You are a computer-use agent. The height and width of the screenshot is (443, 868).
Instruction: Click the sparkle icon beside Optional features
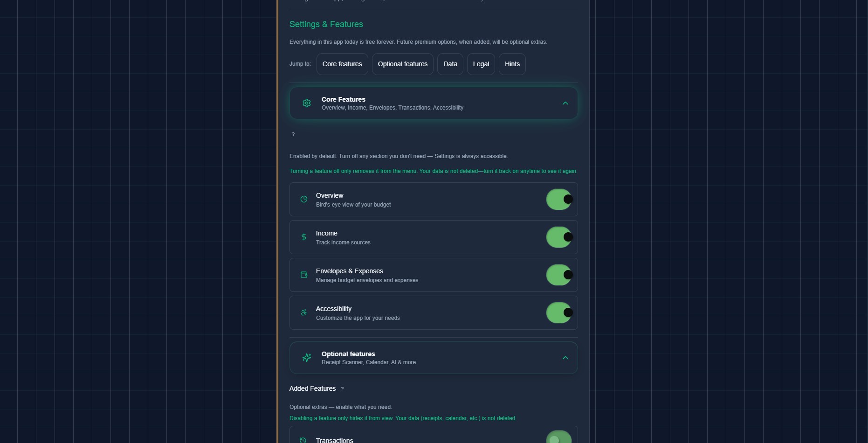coord(306,357)
